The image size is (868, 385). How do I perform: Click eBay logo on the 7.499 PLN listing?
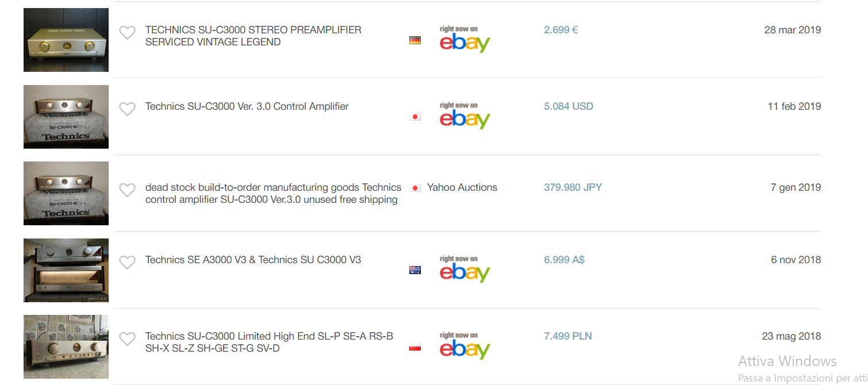pyautogui.click(x=464, y=346)
